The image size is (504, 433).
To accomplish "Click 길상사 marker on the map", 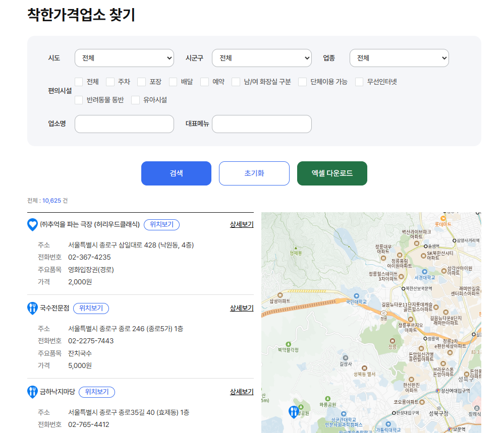I will (346, 358).
